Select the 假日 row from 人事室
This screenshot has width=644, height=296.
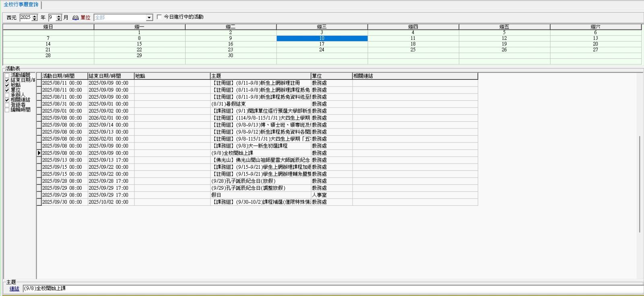260,195
